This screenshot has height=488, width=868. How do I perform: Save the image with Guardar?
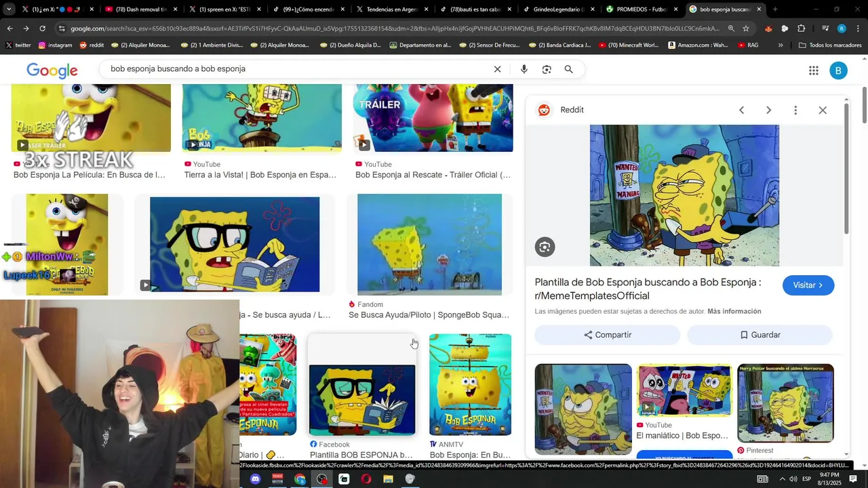[x=760, y=335]
